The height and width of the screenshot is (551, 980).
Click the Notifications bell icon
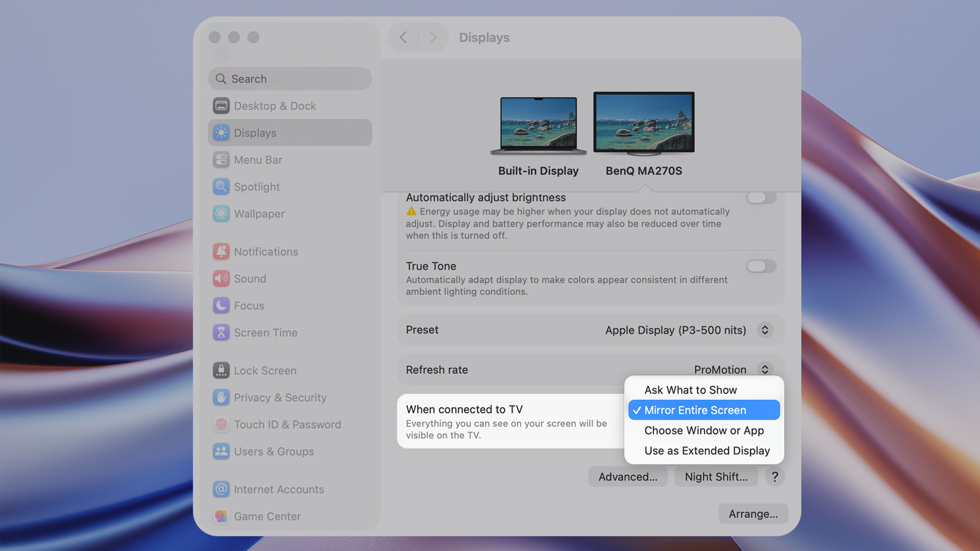(221, 252)
